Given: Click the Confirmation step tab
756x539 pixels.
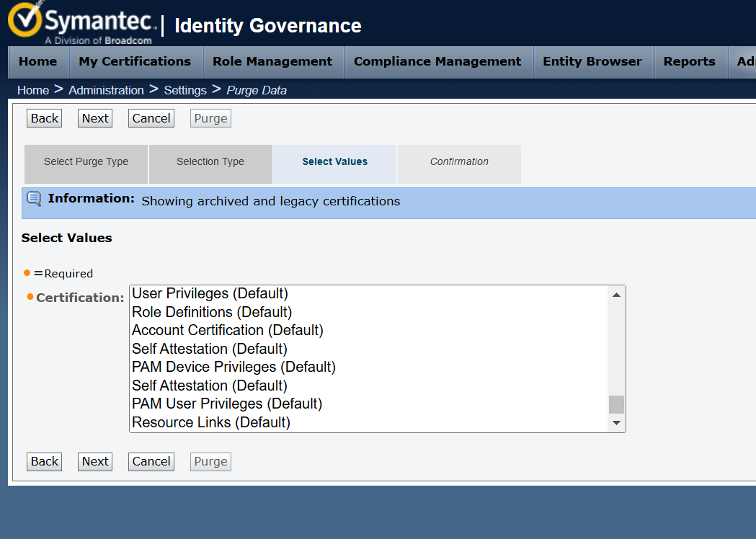Looking at the screenshot, I should pyautogui.click(x=459, y=162).
